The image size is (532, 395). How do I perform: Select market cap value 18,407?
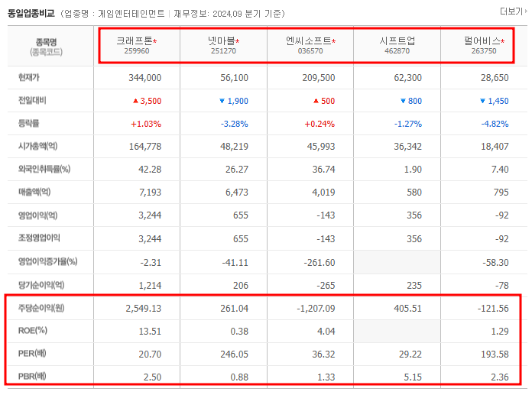point(495,147)
